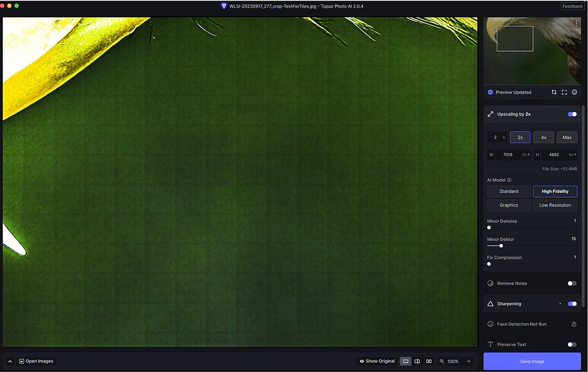Choose the Low Resolution AI model

(555, 205)
